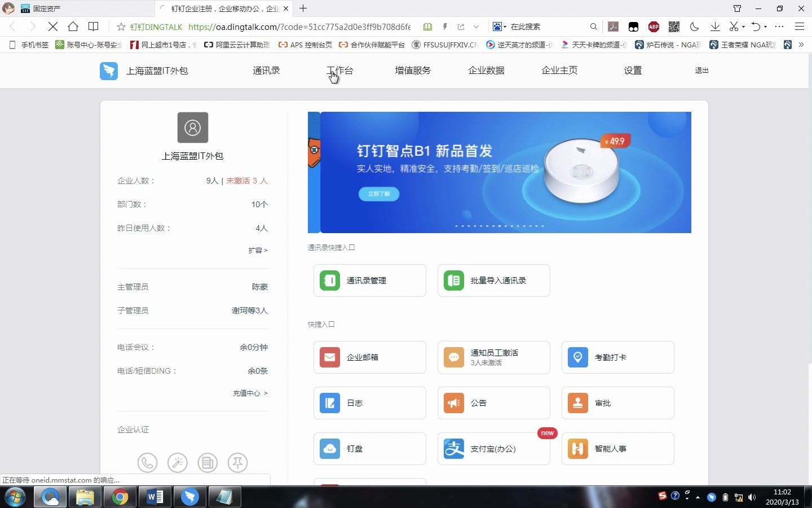This screenshot has height=508, width=812.
Task: Toggle night mode moon icon
Action: point(695,27)
